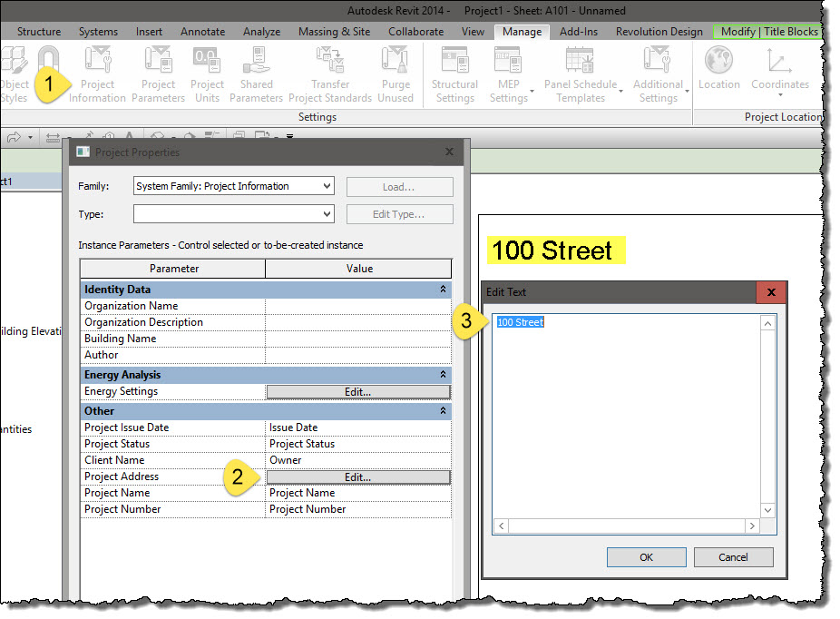Switch to the Add-Ins ribbon tab

pos(579,32)
